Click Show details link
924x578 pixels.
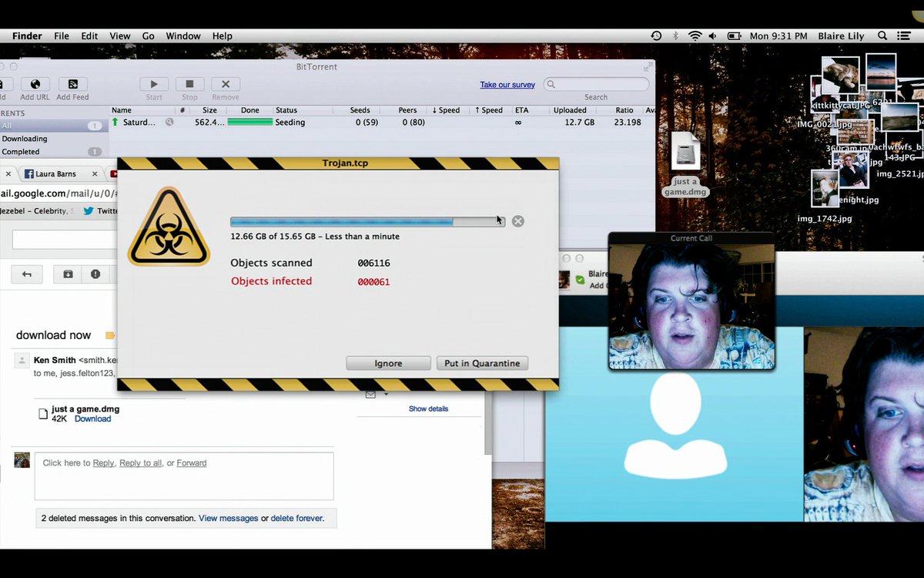pos(428,408)
